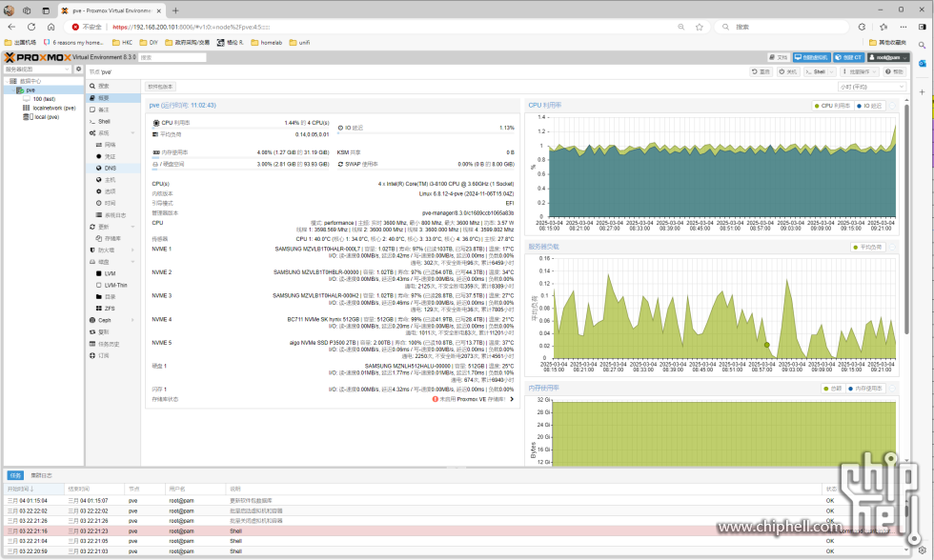Click the Proxmox VE 存储库 warning link
Viewport: 934px width, 560px height.
(473, 399)
